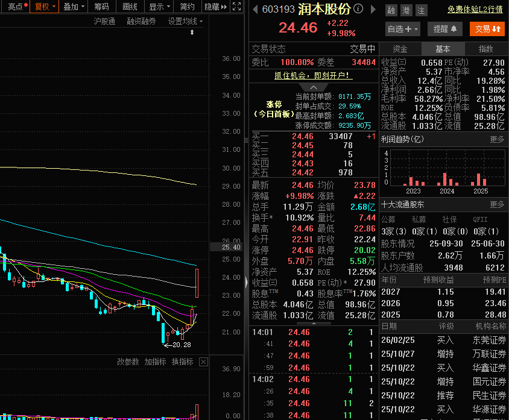Open the 复权 dropdown
Image resolution: width=509 pixels, height=420 pixels.
coord(45,7)
